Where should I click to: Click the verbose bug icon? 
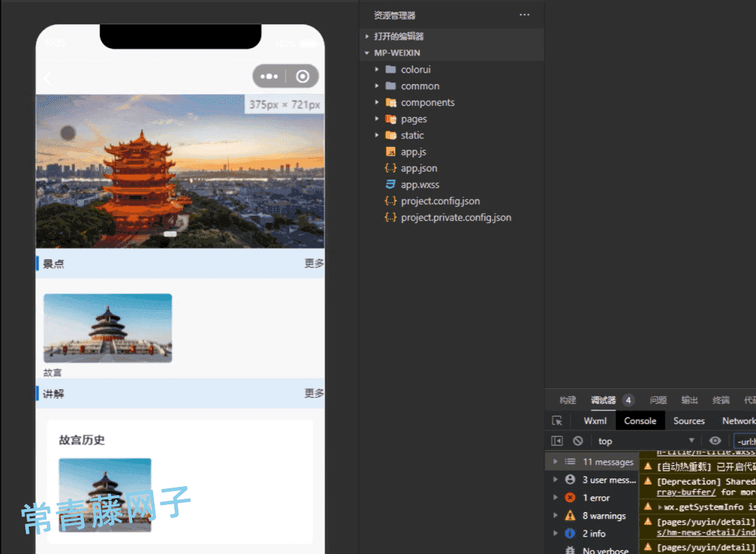570,550
